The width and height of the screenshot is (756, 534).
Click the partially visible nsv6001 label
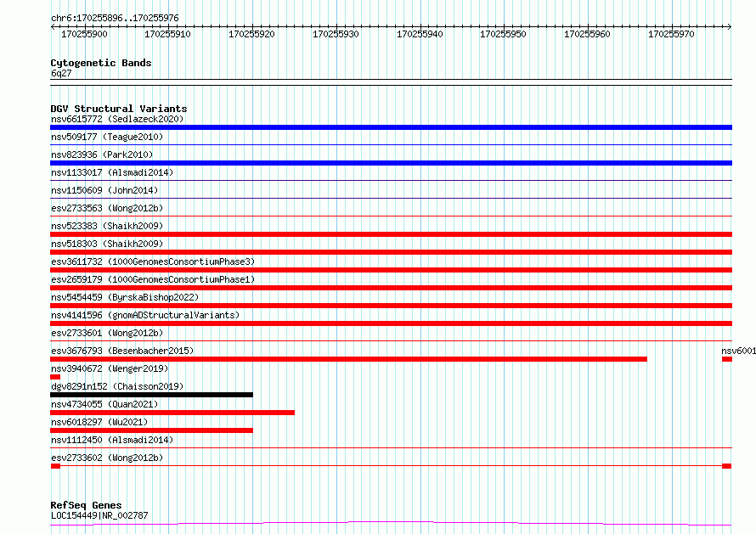coord(739,351)
